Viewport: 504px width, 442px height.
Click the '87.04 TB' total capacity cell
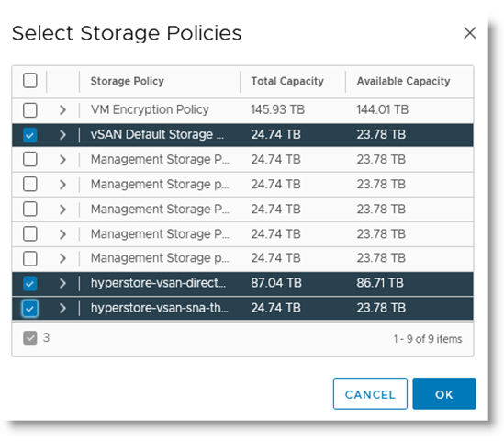pyautogui.click(x=276, y=283)
